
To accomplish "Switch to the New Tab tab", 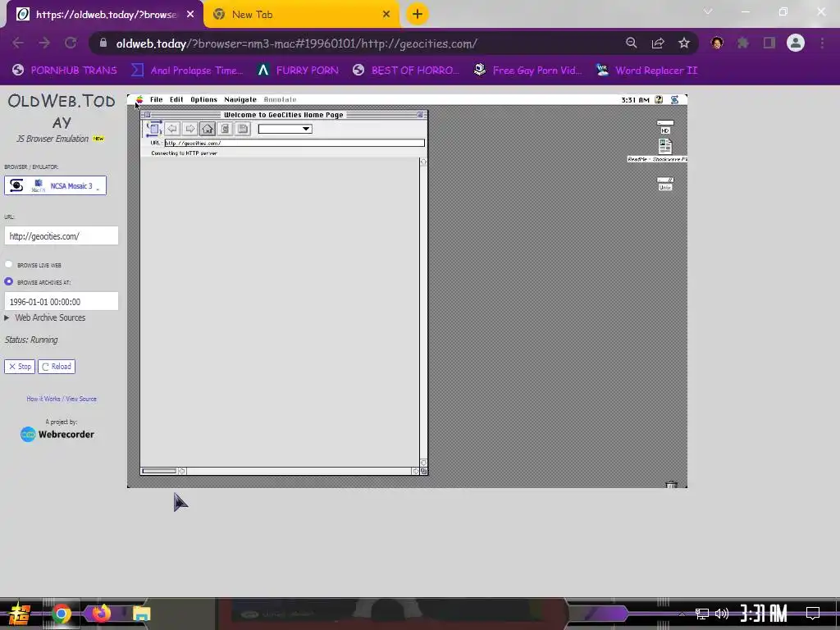I will pyautogui.click(x=301, y=15).
